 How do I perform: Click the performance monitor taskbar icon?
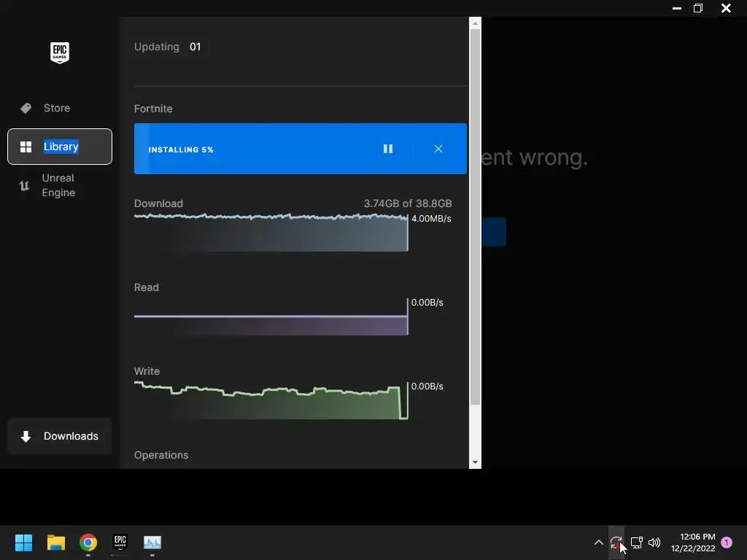152,542
